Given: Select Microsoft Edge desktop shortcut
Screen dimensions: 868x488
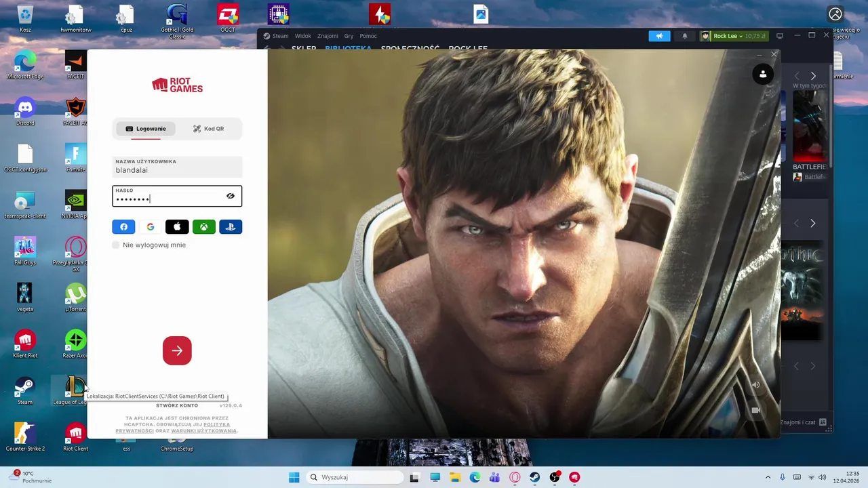Looking at the screenshot, I should click(25, 66).
